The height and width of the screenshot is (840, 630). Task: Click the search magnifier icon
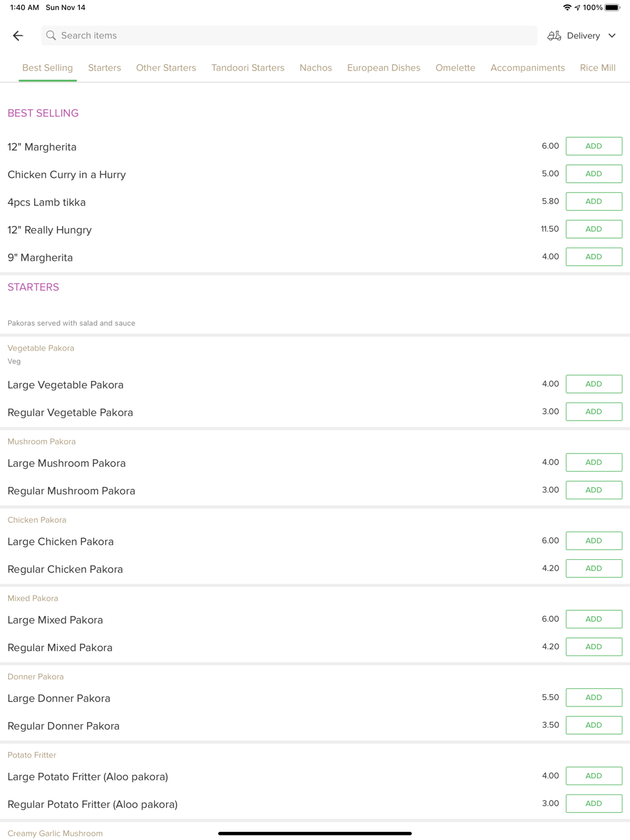tap(51, 36)
